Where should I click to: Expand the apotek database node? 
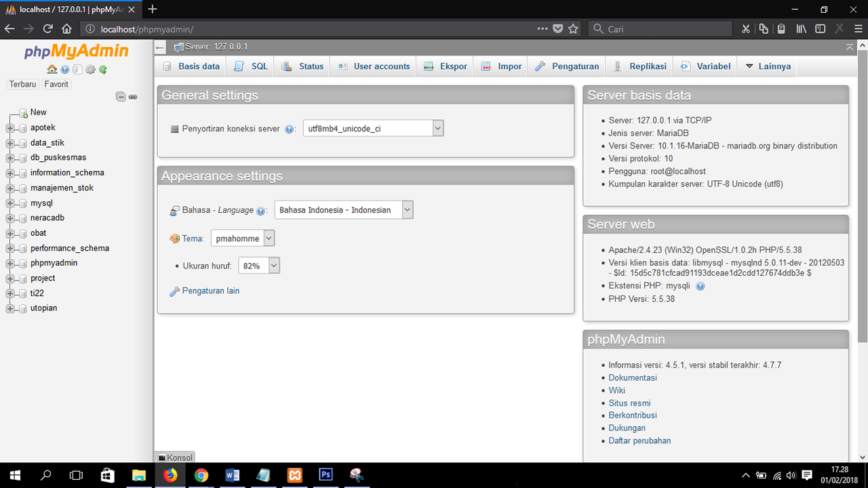(10, 128)
